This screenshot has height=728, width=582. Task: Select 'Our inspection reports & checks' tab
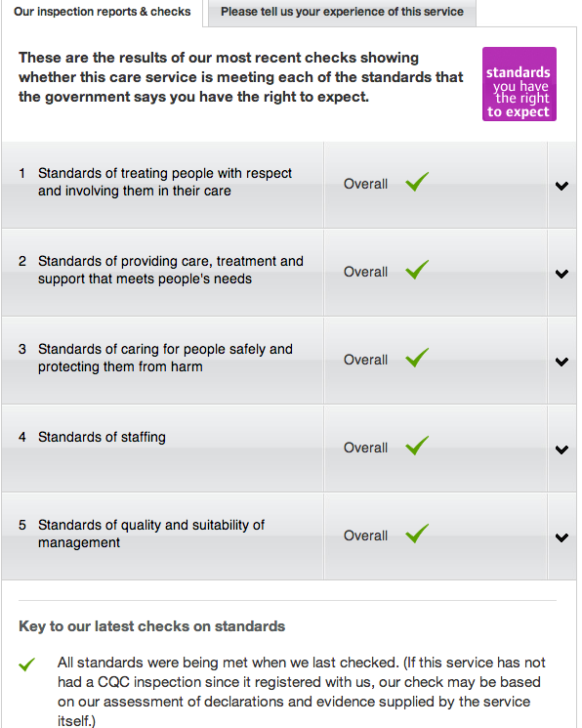103,12
